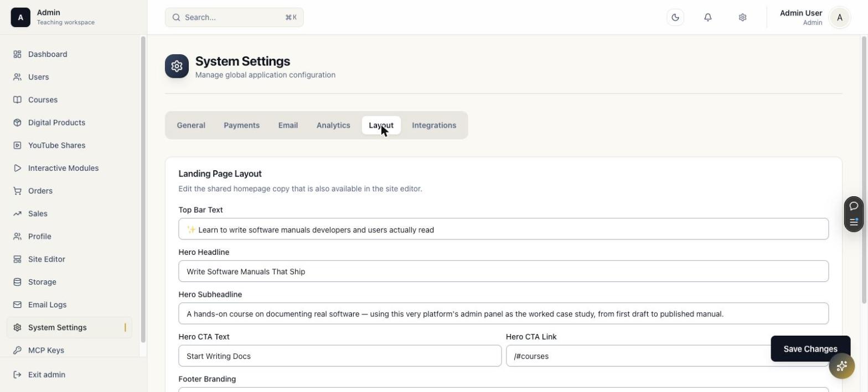Click the MCP Keys key icon

(x=17, y=350)
